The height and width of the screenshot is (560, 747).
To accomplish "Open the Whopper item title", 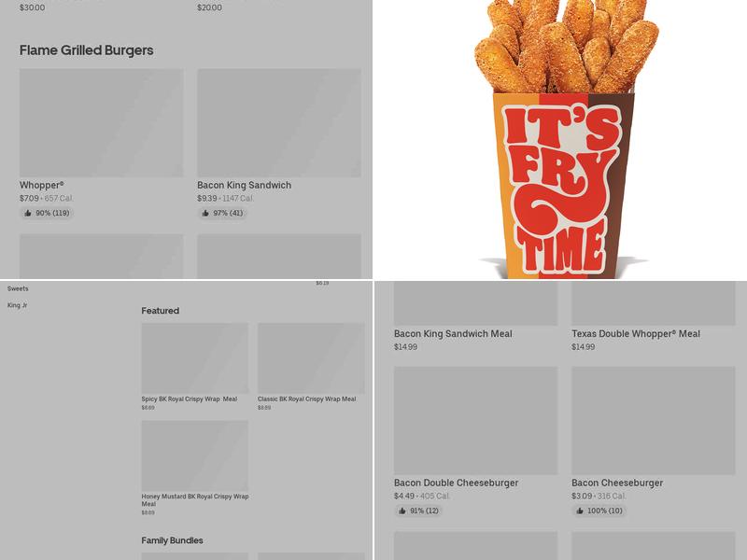I will tap(41, 185).
